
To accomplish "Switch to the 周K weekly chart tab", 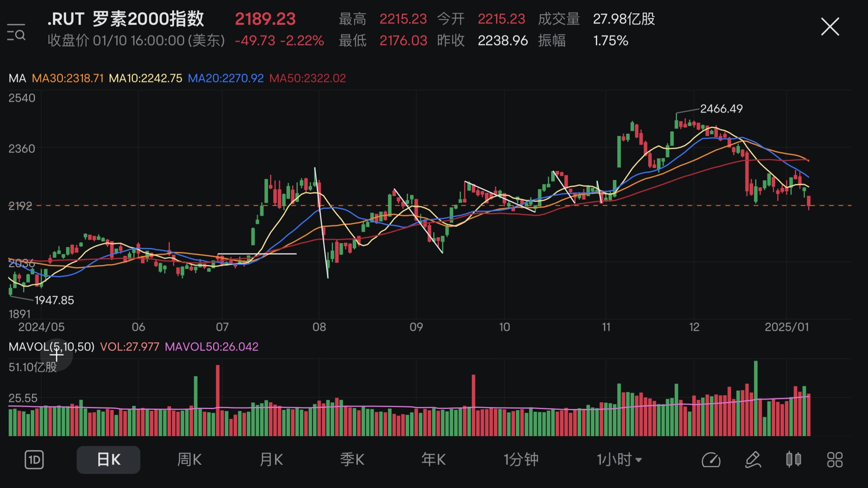I will 189,460.
